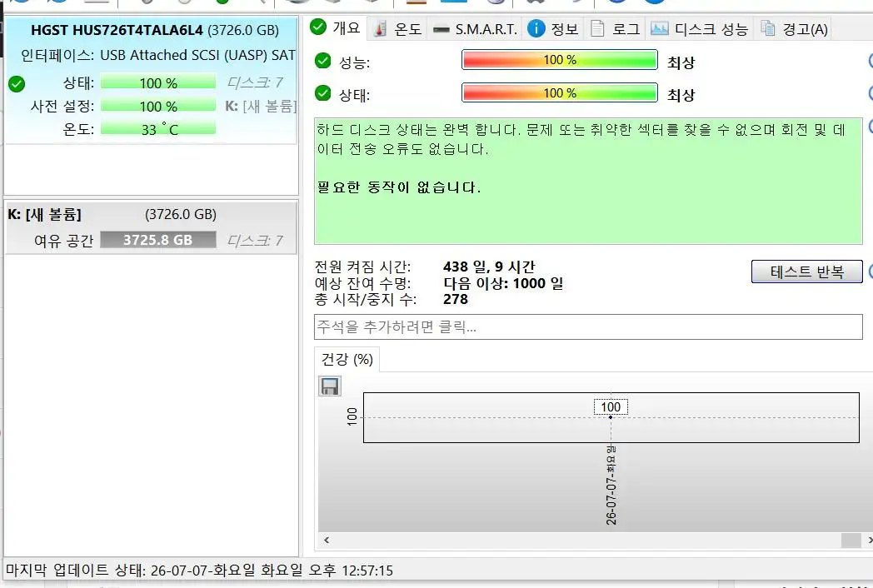Screen dimensions: 873x588
Task: Click the 성능 100 % performance bar
Action: click(560, 60)
